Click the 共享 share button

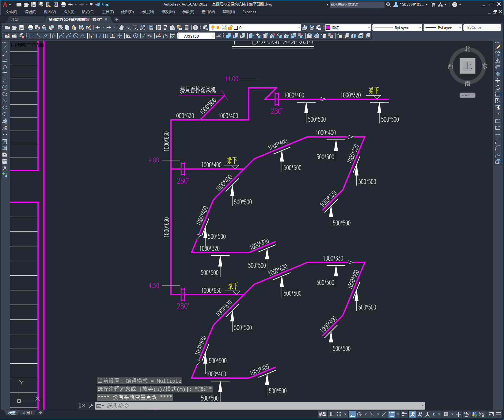coord(102,5)
